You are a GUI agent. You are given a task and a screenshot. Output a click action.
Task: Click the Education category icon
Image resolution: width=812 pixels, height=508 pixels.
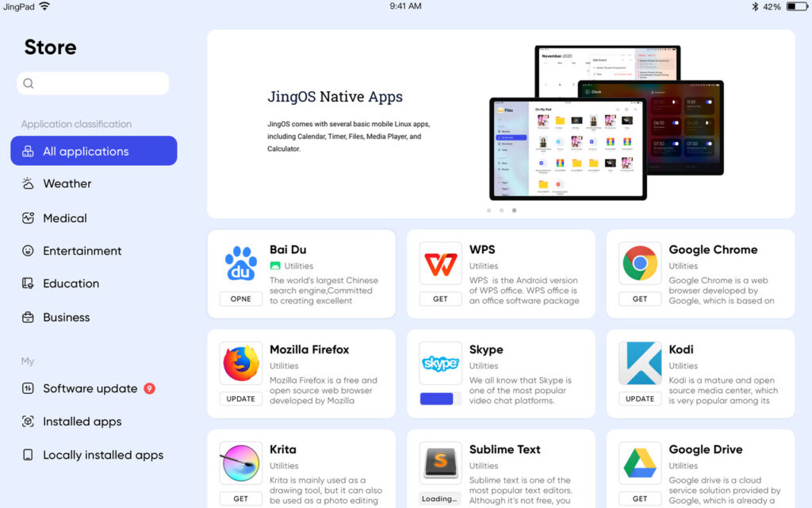(28, 283)
